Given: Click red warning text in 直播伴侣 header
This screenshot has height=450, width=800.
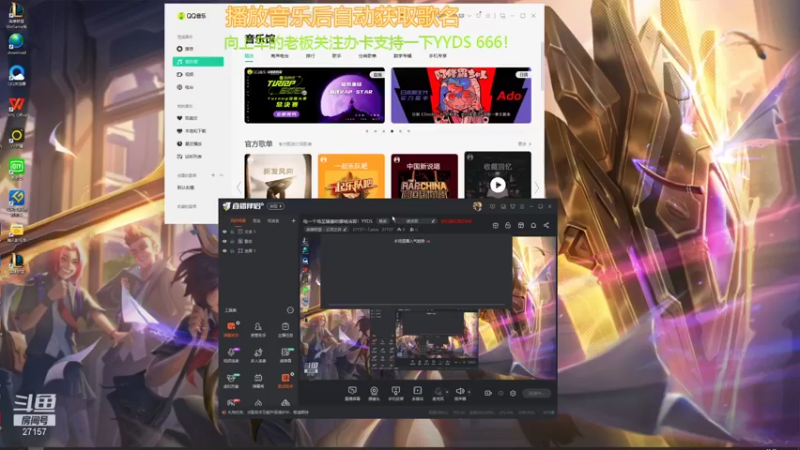Looking at the screenshot, I should (x=456, y=221).
